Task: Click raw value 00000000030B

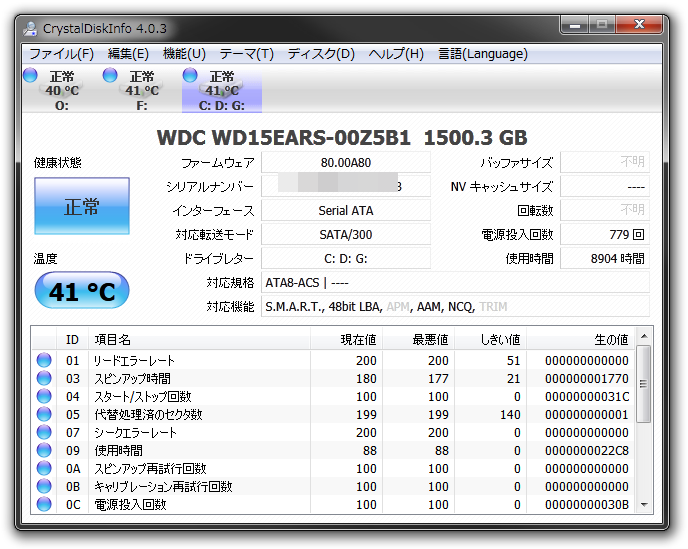Action: coord(587,505)
